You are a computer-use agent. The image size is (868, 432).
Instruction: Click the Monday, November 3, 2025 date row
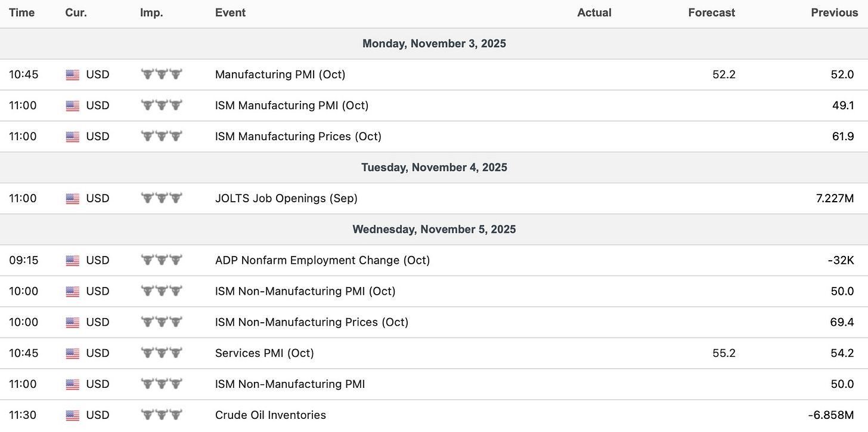coord(434,44)
